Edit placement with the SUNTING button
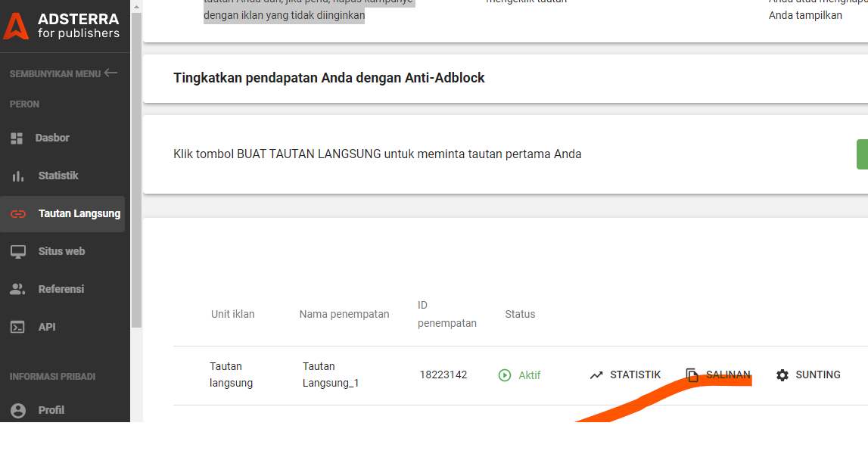This screenshot has width=868, height=460. [808, 375]
